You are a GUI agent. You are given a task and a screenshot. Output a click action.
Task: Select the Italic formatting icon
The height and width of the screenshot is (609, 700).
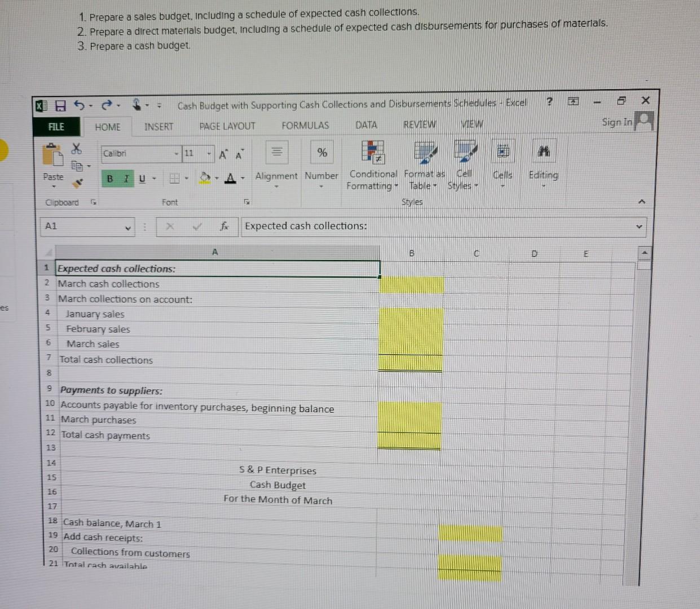pyautogui.click(x=125, y=178)
